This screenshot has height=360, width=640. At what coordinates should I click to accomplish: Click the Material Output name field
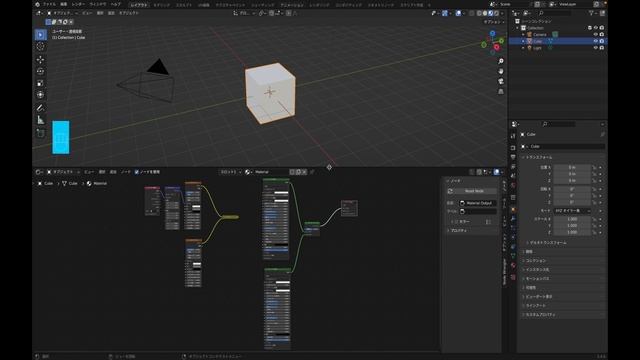pos(478,203)
